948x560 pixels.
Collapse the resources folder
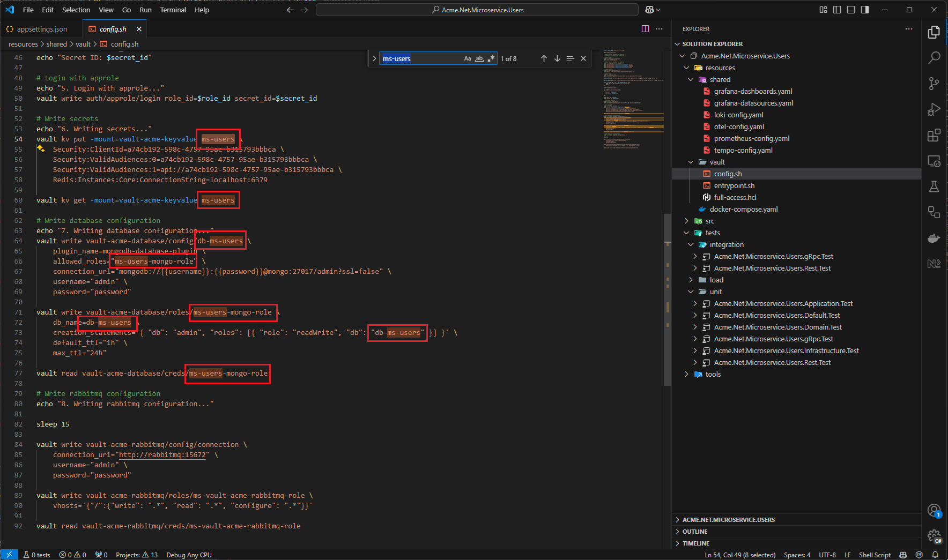[x=686, y=68]
